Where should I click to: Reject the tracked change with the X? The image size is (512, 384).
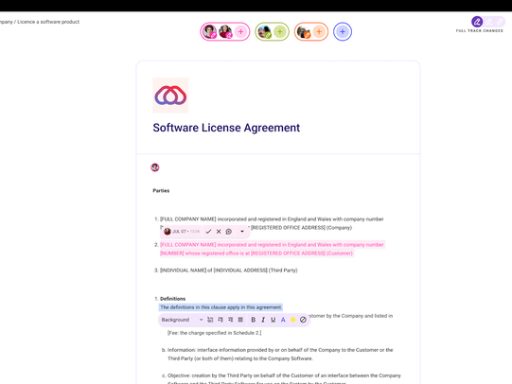[219, 231]
